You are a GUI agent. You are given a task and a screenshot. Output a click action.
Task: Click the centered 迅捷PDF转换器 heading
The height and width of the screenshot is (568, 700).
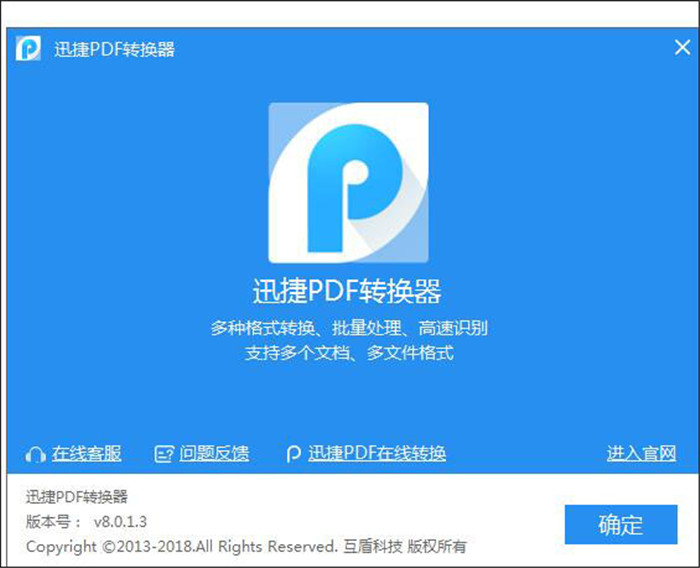[347, 291]
